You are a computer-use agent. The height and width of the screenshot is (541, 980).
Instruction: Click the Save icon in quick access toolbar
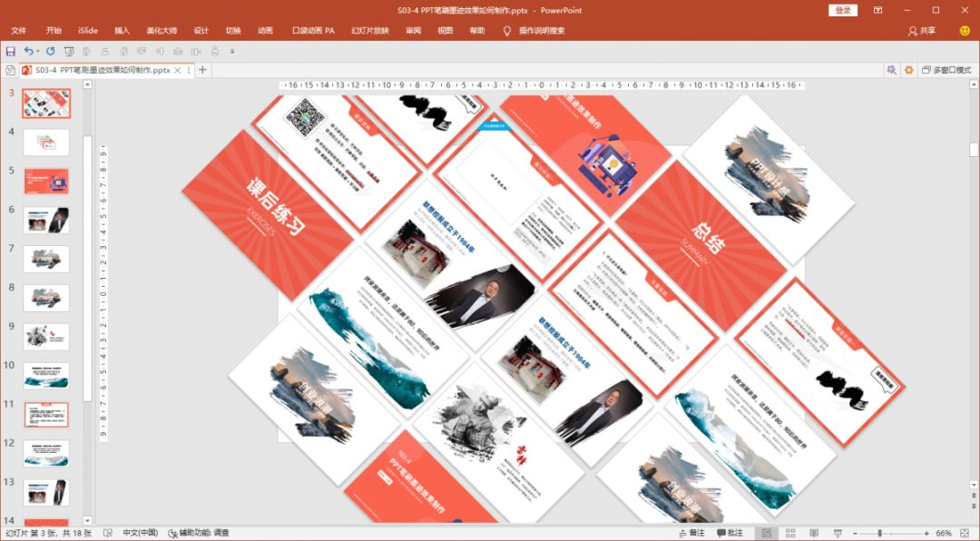[x=10, y=51]
